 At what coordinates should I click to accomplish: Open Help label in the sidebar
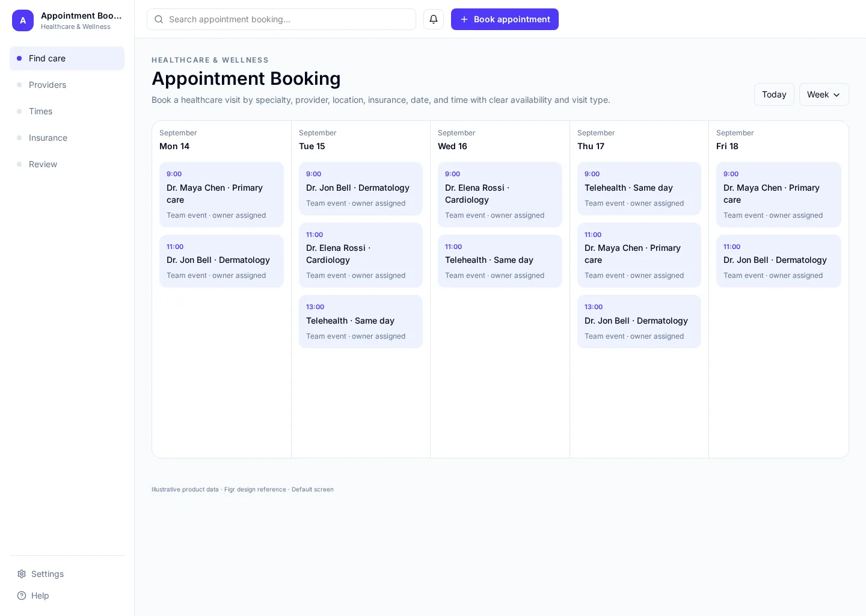coord(40,596)
